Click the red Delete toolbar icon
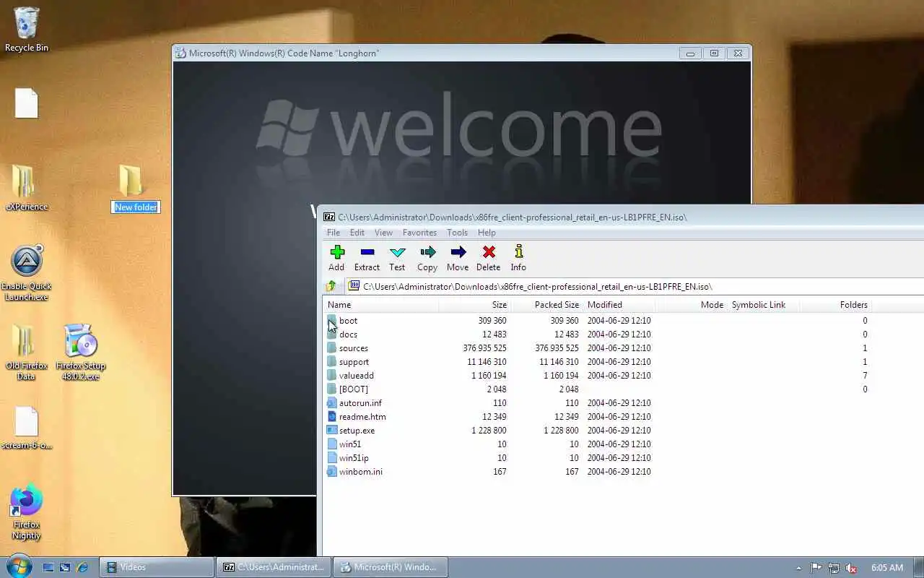Screen dimensions: 924x578 coord(488,258)
